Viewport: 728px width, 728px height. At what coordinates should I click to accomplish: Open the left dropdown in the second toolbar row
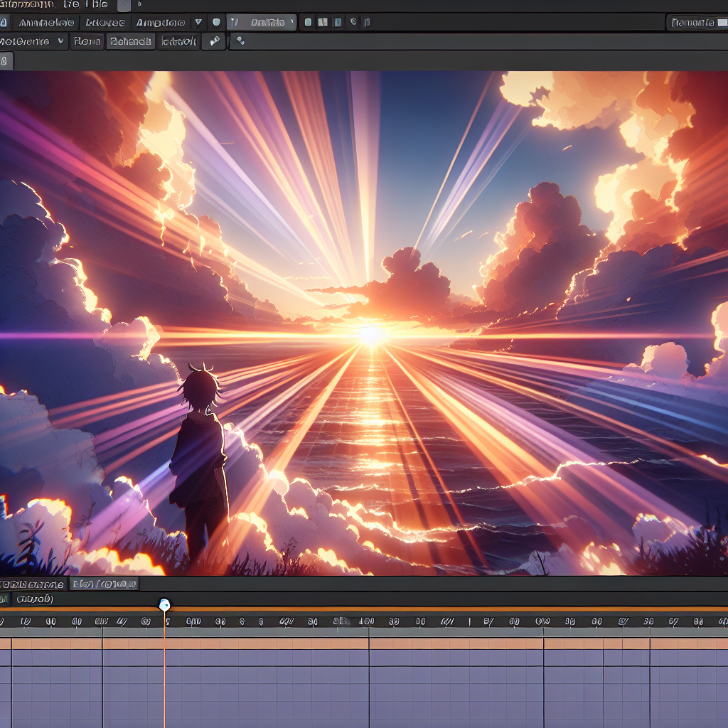[x=33, y=41]
